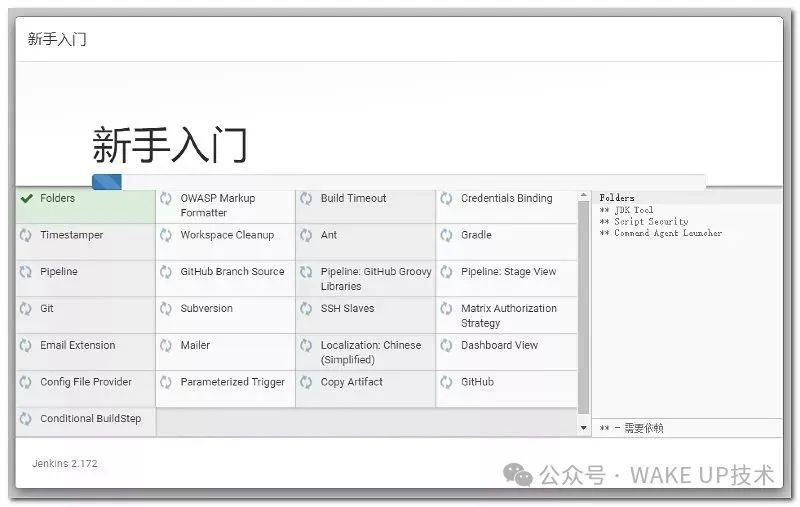Click the plugin list vertical scrollbar thumb

pos(584,308)
